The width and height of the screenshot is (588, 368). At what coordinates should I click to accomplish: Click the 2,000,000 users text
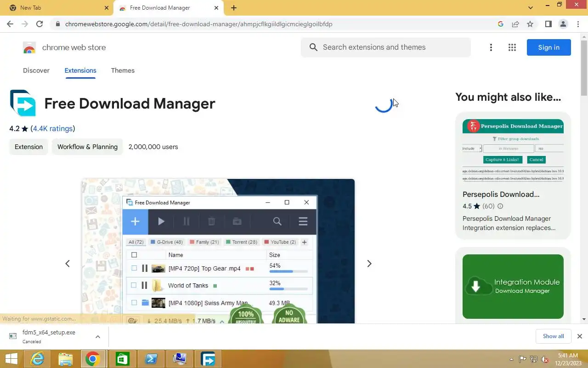153,147
